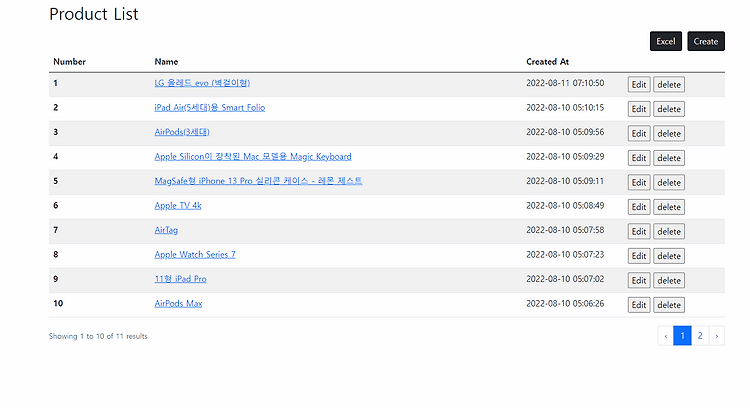Image resolution: width=750 pixels, height=408 pixels.
Task: Delete the 11형 iPad Pro row
Action: coord(669,280)
